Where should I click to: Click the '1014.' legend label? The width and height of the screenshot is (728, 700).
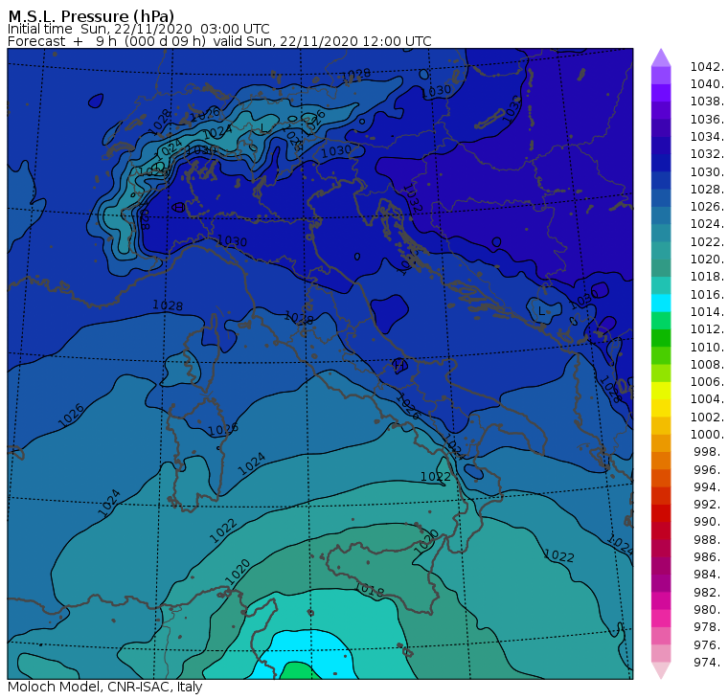tap(707, 311)
